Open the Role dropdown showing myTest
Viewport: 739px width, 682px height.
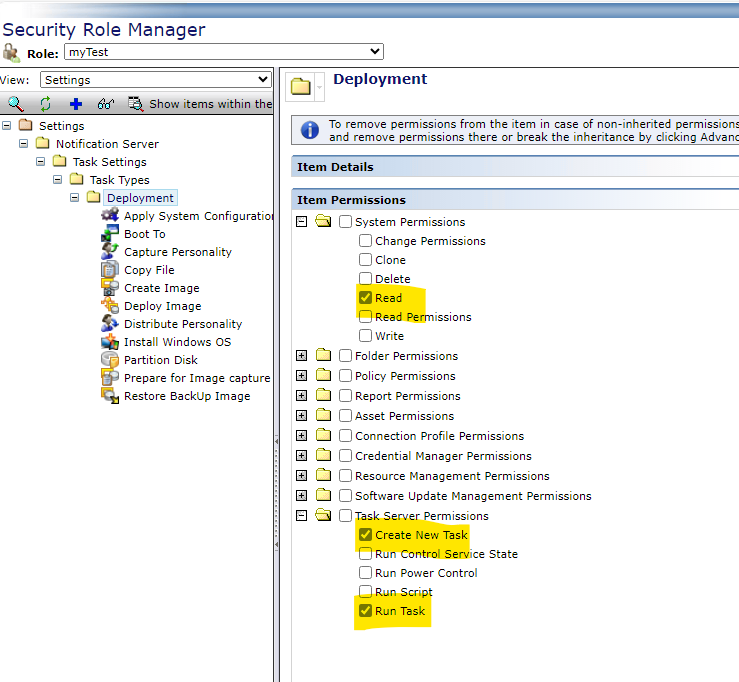[223, 51]
